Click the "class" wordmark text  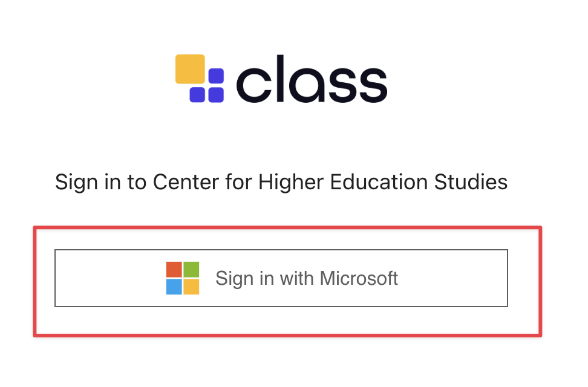[x=311, y=79]
